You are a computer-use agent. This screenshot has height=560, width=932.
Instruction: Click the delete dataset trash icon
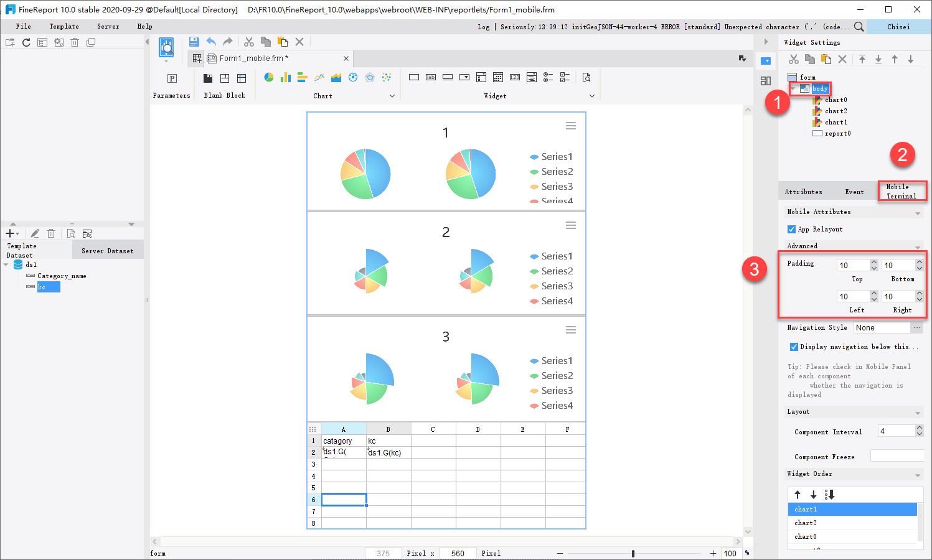point(51,233)
